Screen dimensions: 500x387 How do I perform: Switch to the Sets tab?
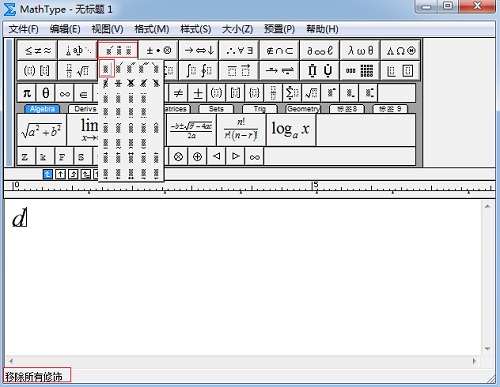point(216,109)
